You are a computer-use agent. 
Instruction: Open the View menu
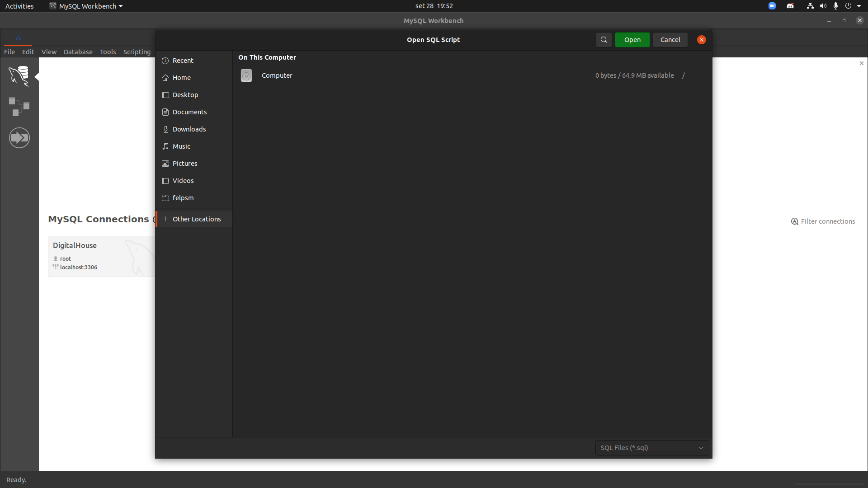[x=49, y=52]
